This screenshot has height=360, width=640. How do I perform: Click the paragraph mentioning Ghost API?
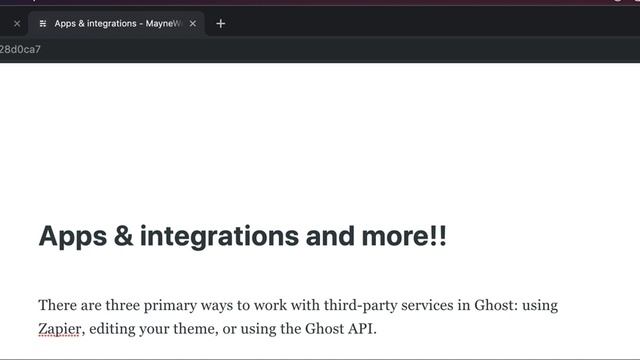pos(298,317)
